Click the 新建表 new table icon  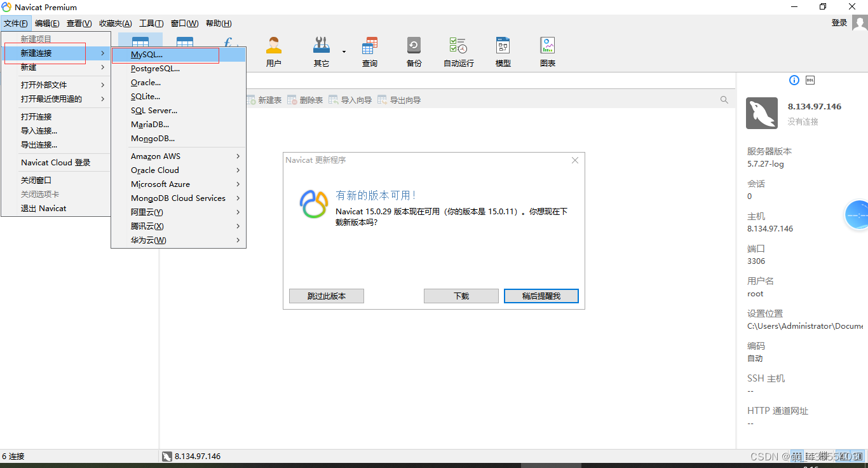(x=251, y=100)
